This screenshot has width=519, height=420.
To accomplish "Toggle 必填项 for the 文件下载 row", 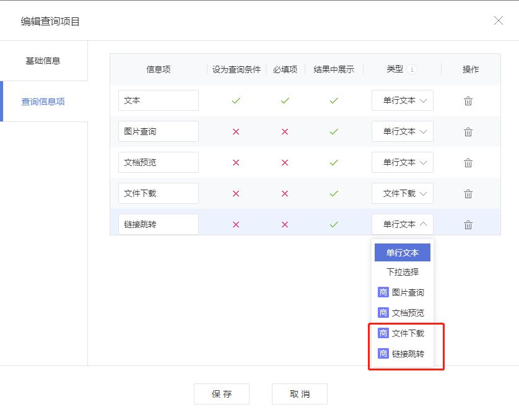I will (x=285, y=194).
